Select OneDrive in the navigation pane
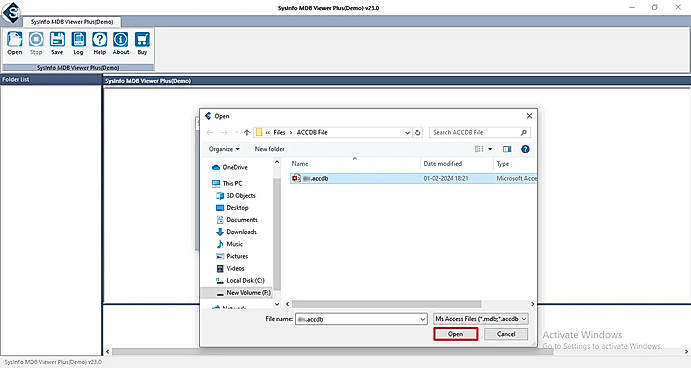This screenshot has width=691, height=368. point(230,167)
